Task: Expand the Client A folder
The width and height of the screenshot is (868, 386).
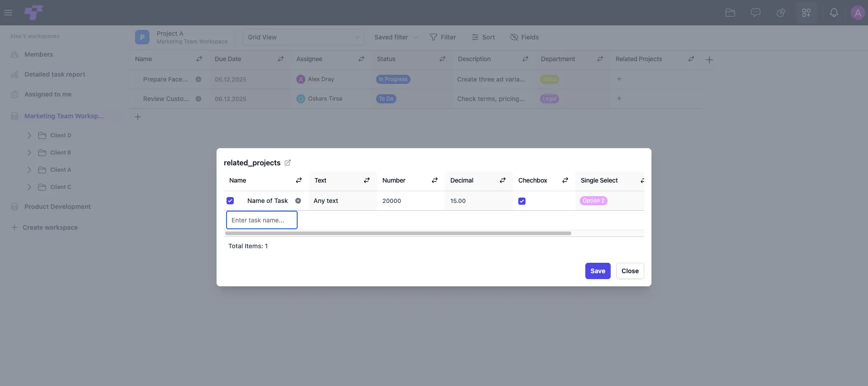Action: [29, 170]
